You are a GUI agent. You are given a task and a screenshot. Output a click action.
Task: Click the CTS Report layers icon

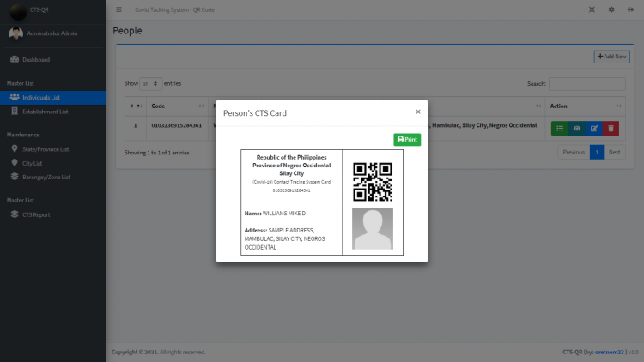point(15,214)
